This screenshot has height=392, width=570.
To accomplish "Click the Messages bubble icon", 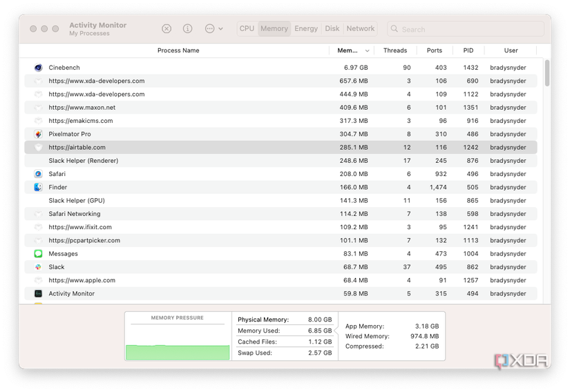I will [x=38, y=254].
